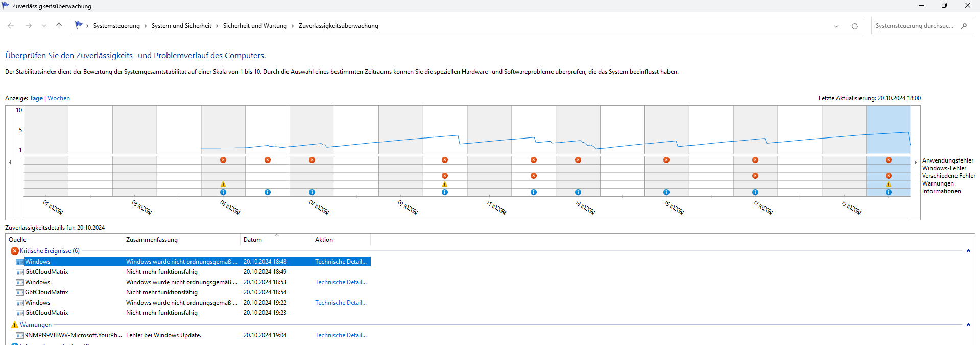Screen dimensions: 980x345
Task: Open Technische Details for 18:48 Windows event
Action: pos(341,262)
